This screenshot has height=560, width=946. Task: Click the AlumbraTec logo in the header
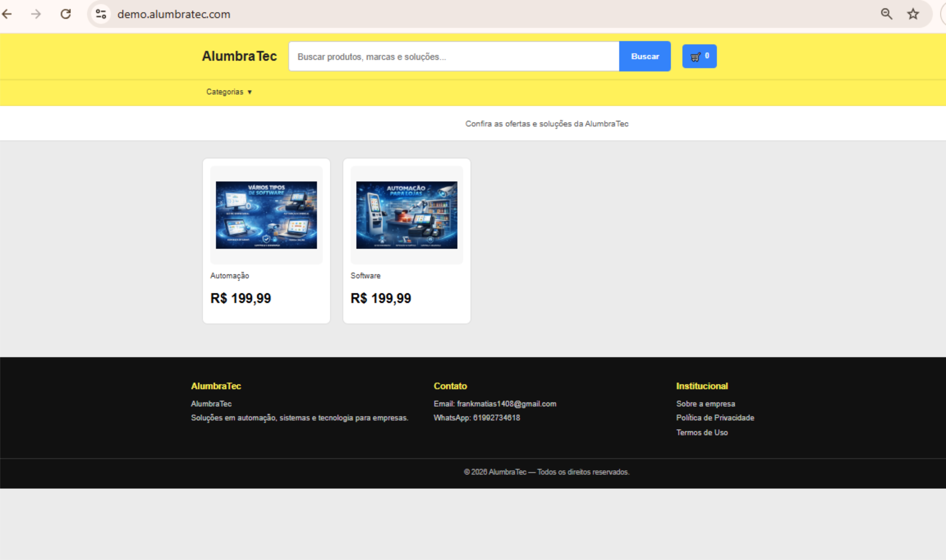[x=239, y=56]
